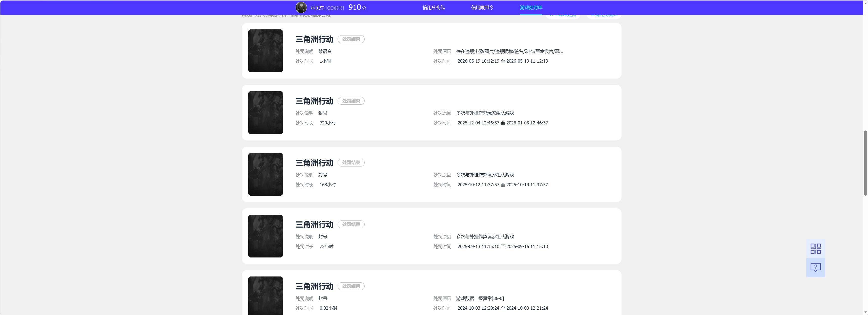Screen dimensions: 868x315
Task: Click time range starting 2025-10-12 11:37:57
Action: 502,184
